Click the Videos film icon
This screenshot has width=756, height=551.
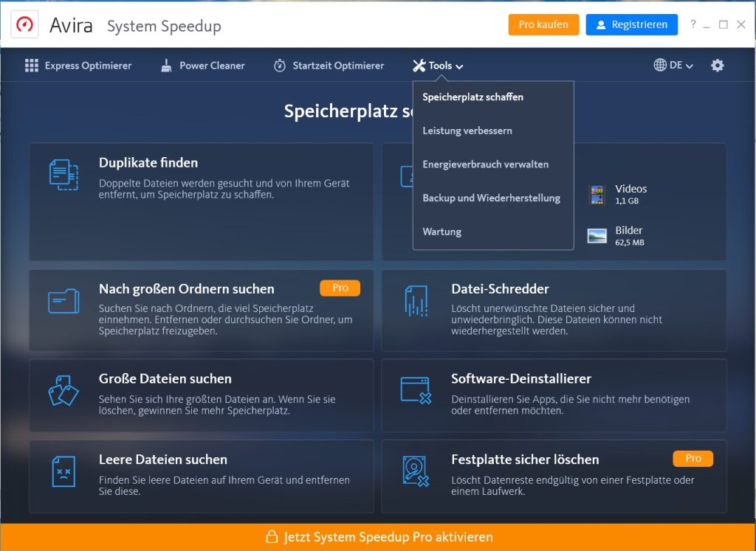[597, 195]
